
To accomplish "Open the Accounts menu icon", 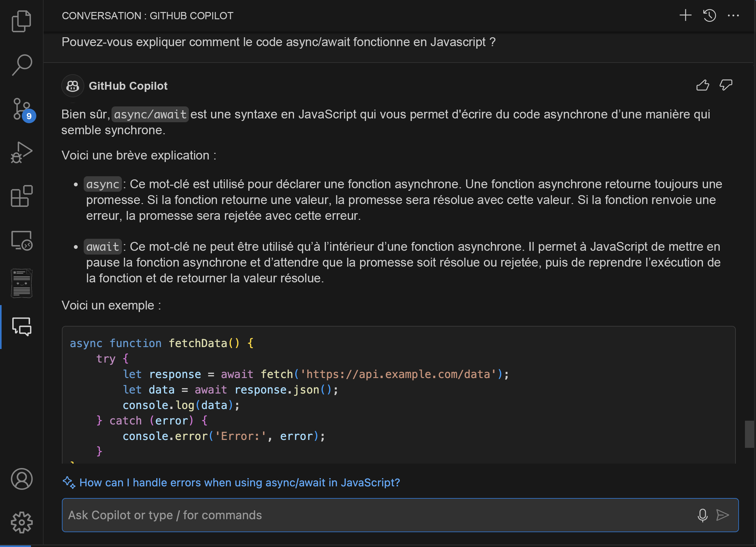I will pos(22,479).
